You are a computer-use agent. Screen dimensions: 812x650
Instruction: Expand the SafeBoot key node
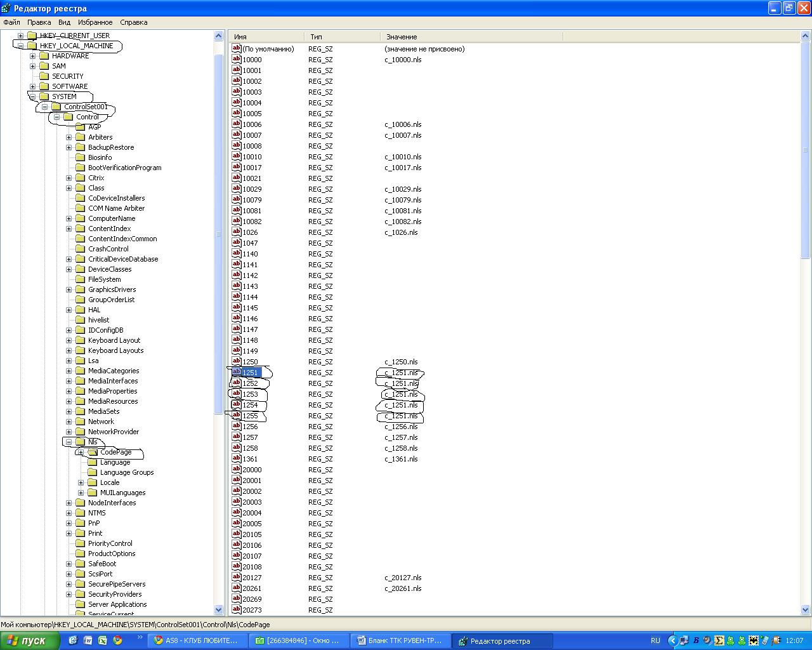pyautogui.click(x=69, y=564)
